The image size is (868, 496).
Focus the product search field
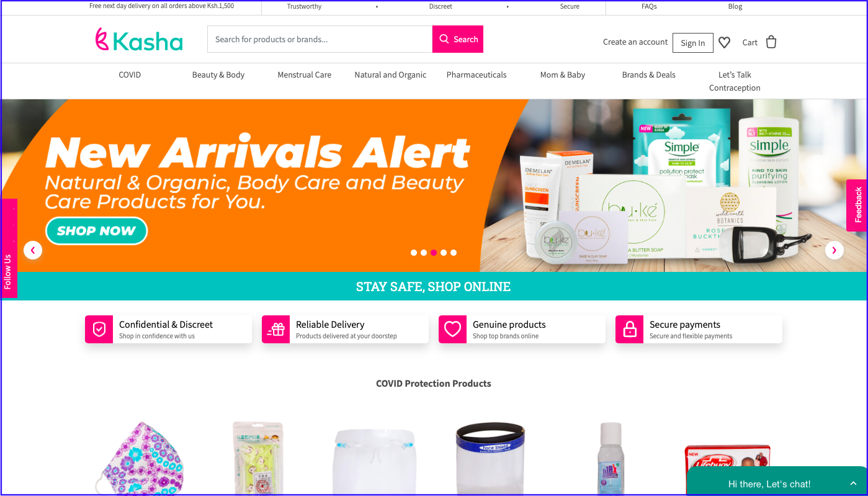pyautogui.click(x=320, y=39)
